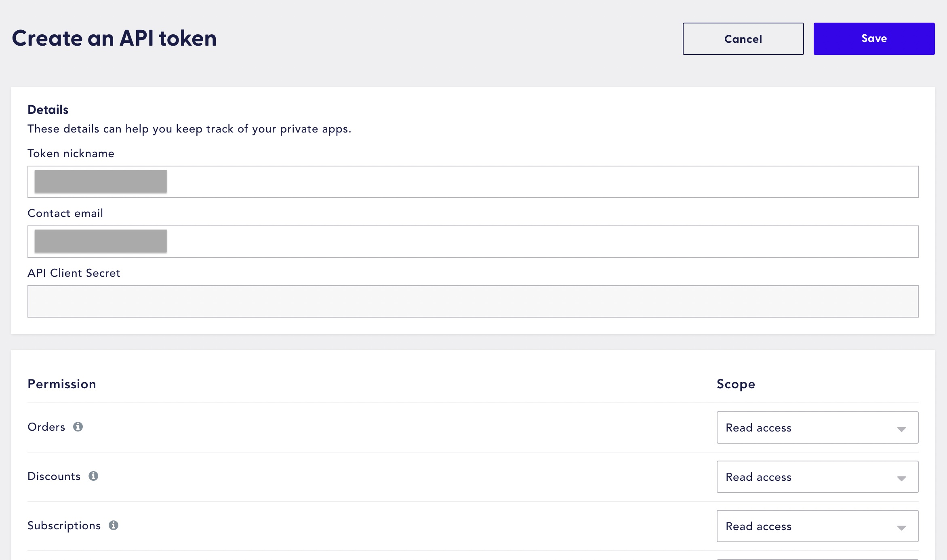
Task: Open the Subscriptions info tooltip icon
Action: [114, 525]
